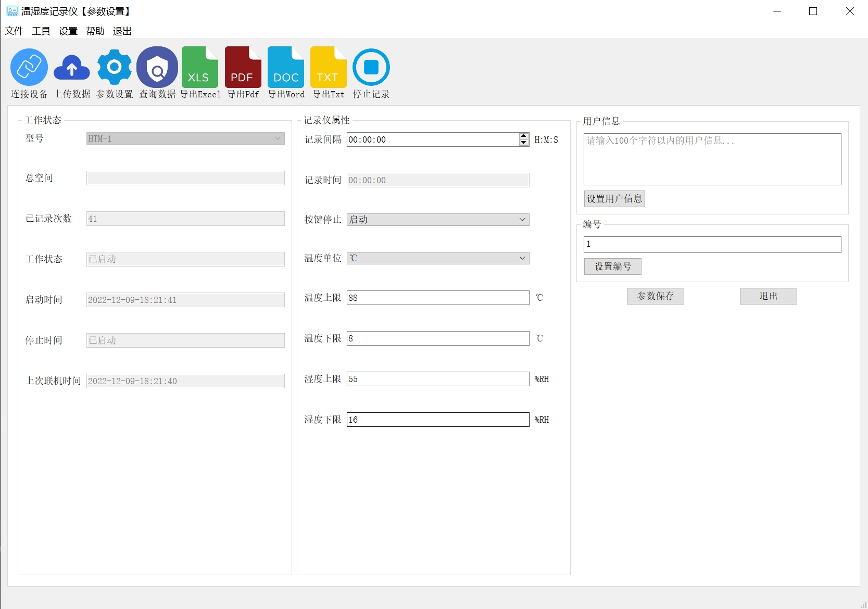
Task: Click the 参数保存 button
Action: click(656, 296)
